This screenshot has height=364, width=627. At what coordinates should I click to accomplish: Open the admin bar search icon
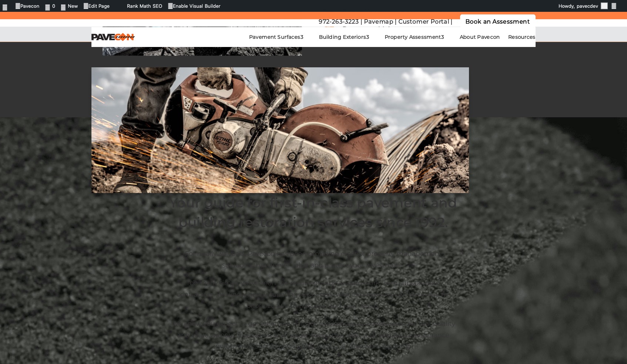click(x=614, y=6)
